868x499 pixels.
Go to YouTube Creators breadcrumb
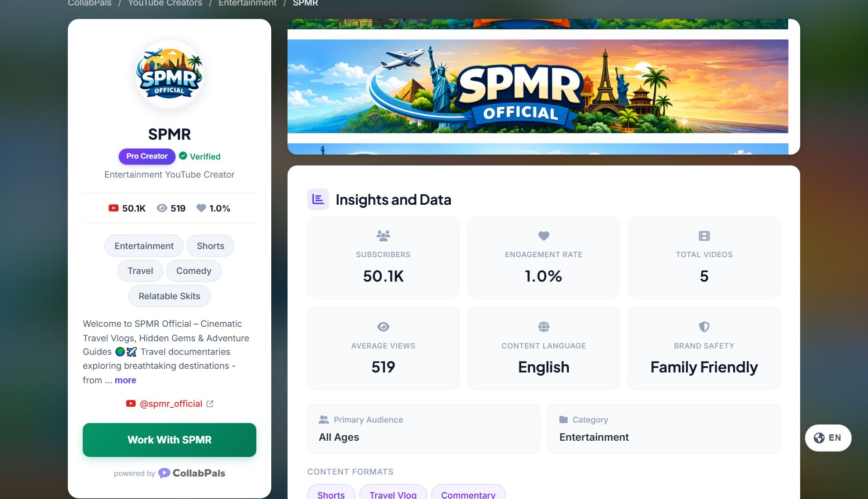[x=165, y=3]
